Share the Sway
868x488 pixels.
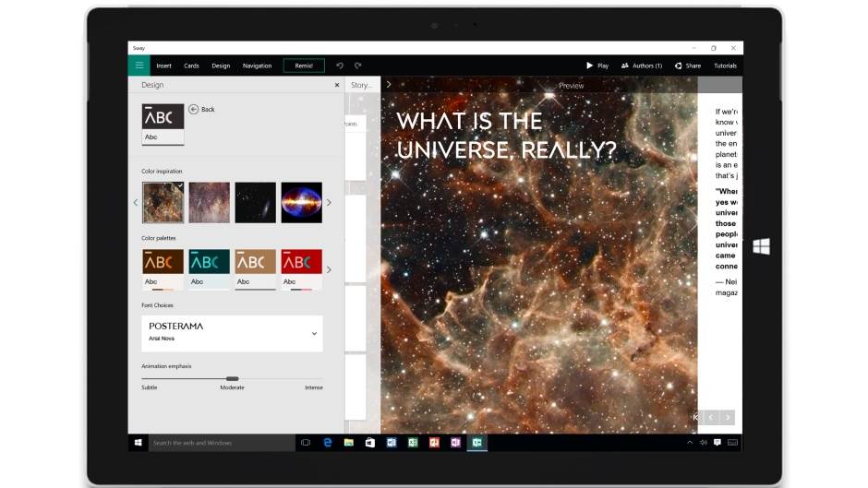[688, 65]
